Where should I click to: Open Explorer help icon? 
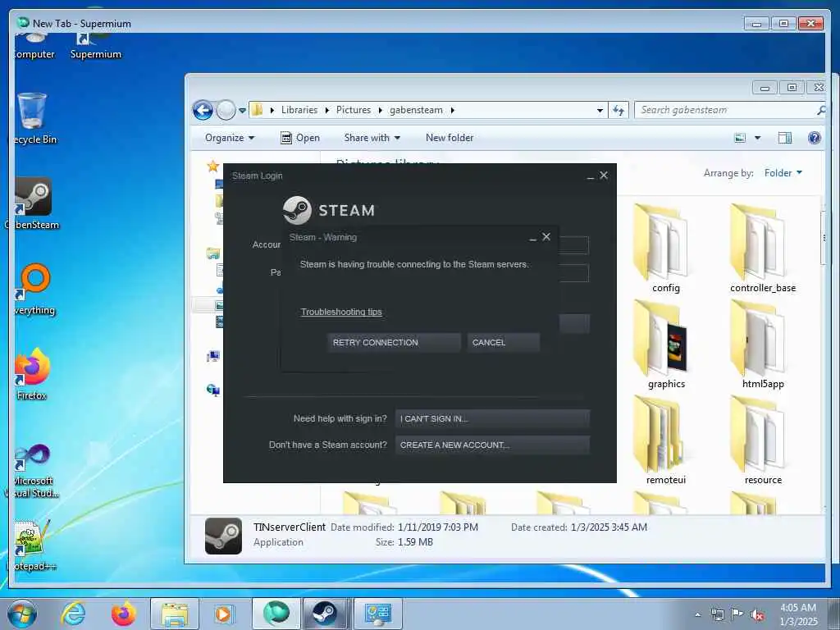click(x=815, y=138)
